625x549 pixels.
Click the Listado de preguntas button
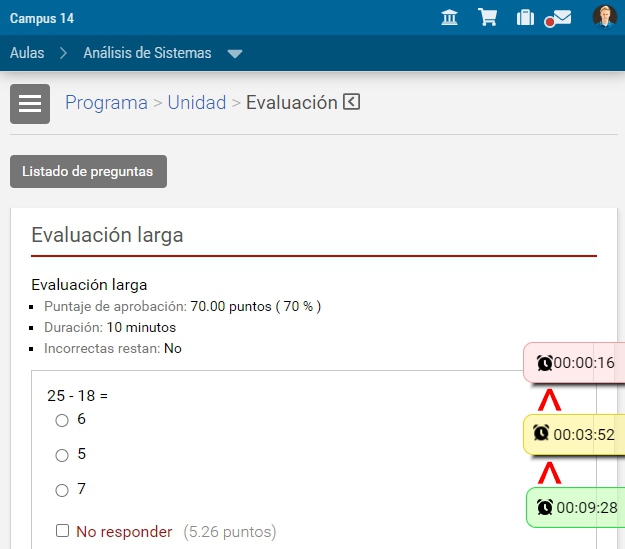point(88,171)
